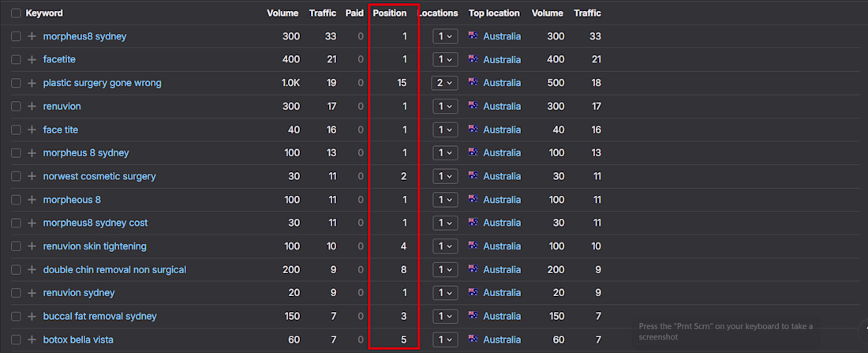
Task: Expand the plus icon for renuvion keyword
Action: click(x=32, y=107)
